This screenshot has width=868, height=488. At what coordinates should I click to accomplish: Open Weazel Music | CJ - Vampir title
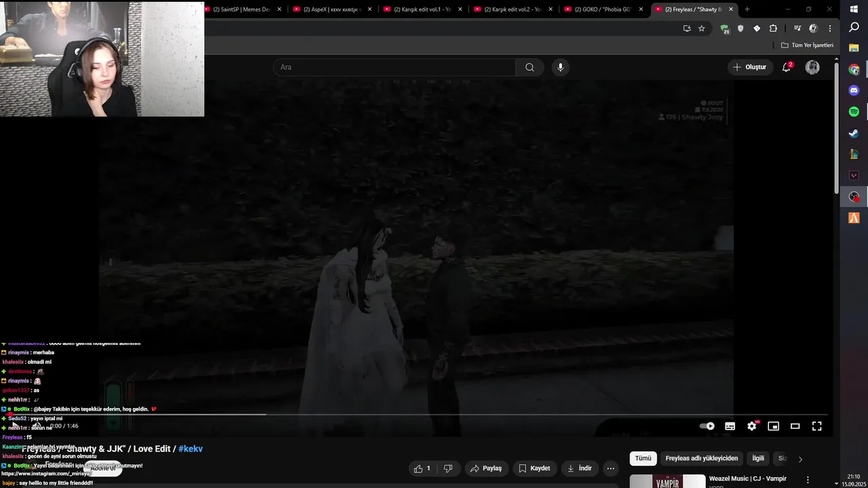[747, 479]
